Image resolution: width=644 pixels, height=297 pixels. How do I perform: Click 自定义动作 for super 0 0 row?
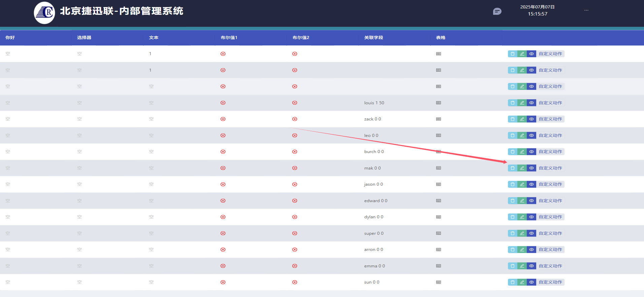pos(550,233)
